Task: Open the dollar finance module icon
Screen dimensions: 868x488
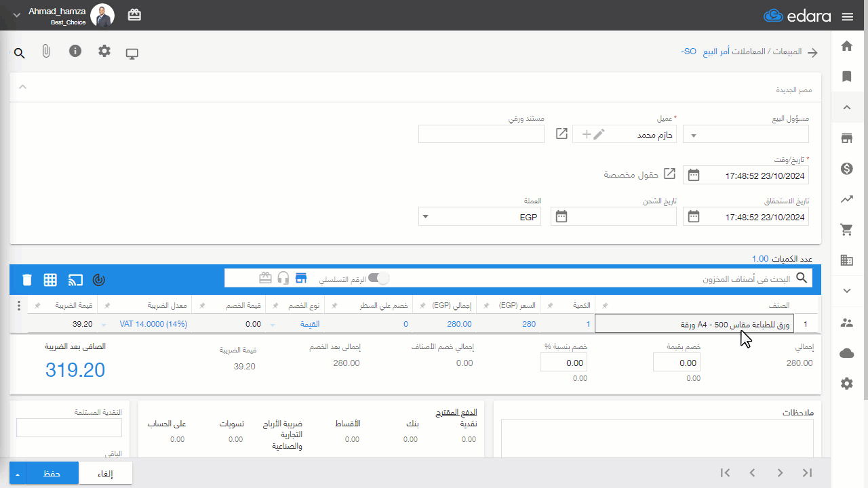Action: tap(846, 169)
